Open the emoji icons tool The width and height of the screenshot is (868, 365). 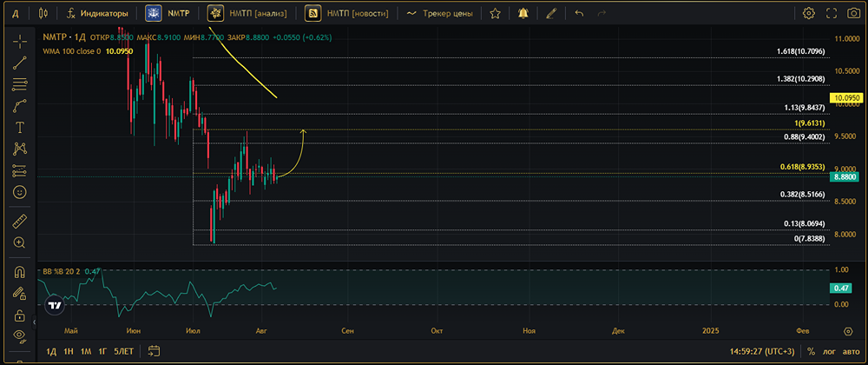pyautogui.click(x=20, y=192)
